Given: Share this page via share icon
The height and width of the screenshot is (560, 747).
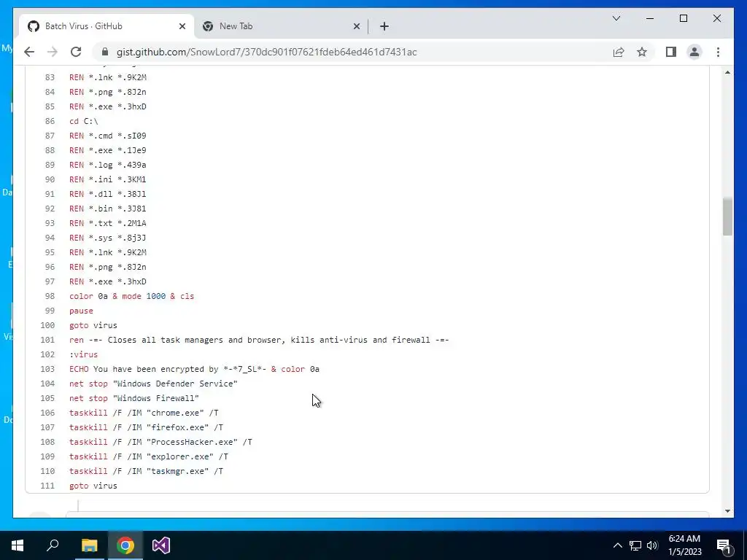Looking at the screenshot, I should point(619,52).
